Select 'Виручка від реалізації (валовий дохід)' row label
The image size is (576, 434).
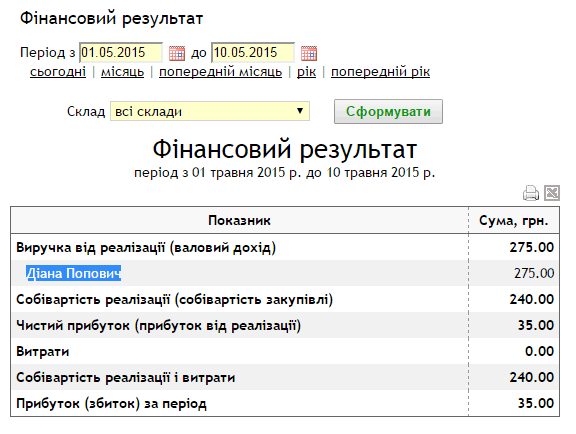click(146, 248)
